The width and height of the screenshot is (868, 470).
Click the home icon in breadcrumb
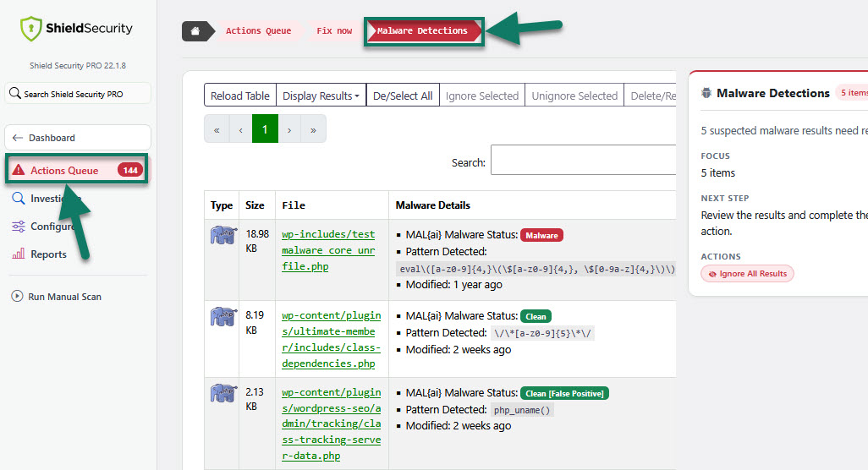tap(195, 31)
